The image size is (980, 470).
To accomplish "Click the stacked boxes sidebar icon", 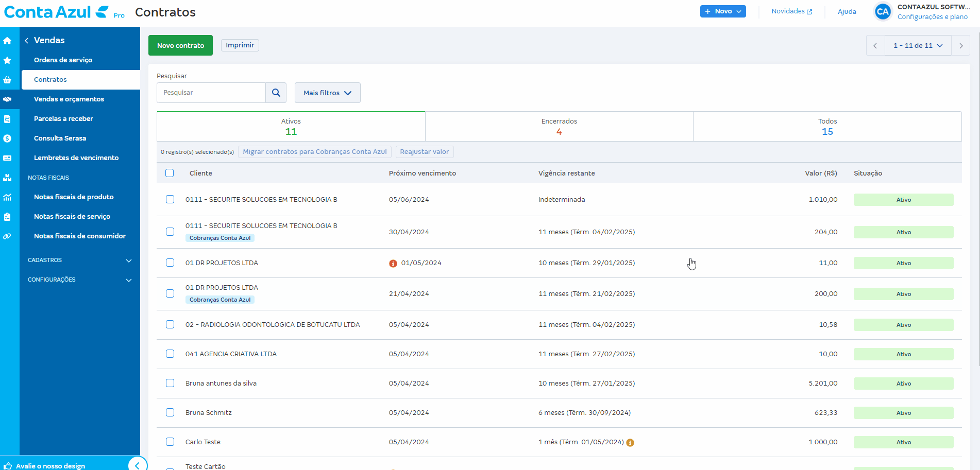I will [x=7, y=178].
